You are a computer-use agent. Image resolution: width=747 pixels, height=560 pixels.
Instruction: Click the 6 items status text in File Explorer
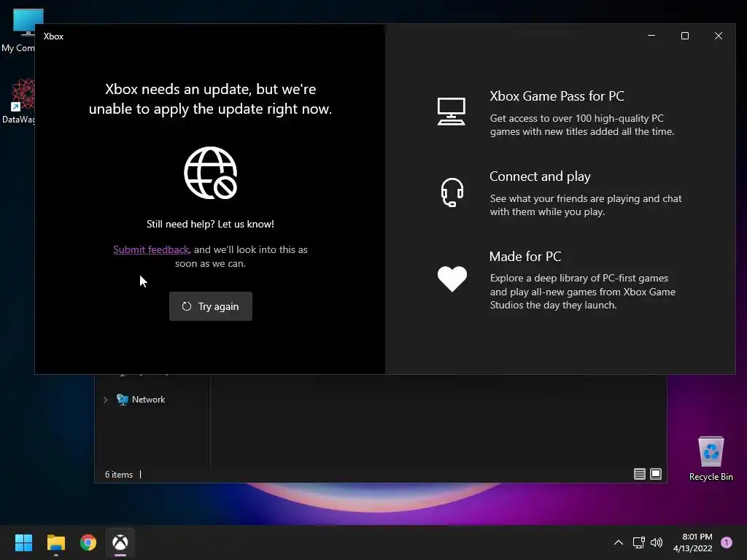tap(119, 475)
